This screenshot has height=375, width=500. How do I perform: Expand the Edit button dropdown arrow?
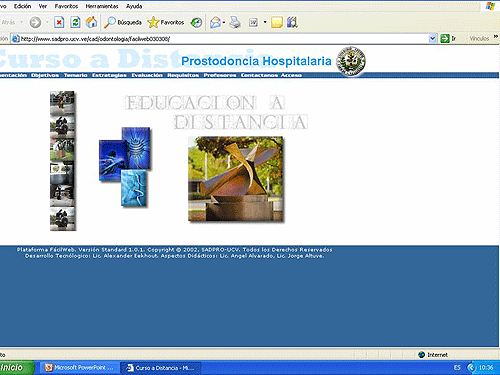point(265,22)
